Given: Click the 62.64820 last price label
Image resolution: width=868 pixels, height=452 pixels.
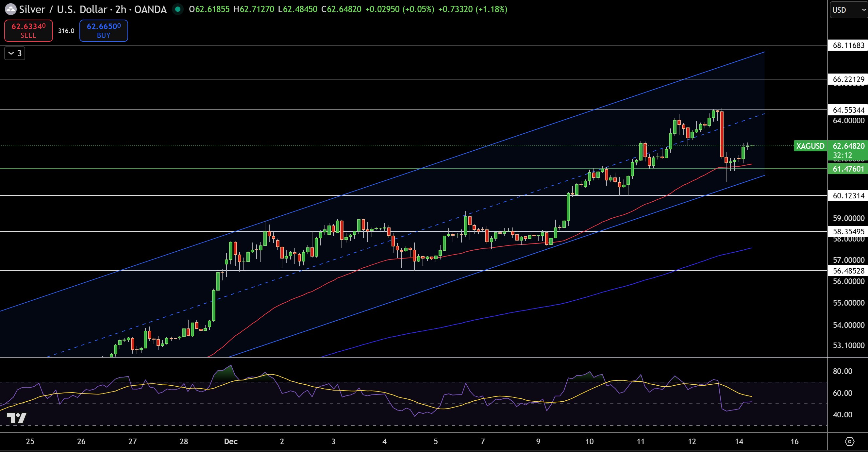Looking at the screenshot, I should (x=848, y=146).
